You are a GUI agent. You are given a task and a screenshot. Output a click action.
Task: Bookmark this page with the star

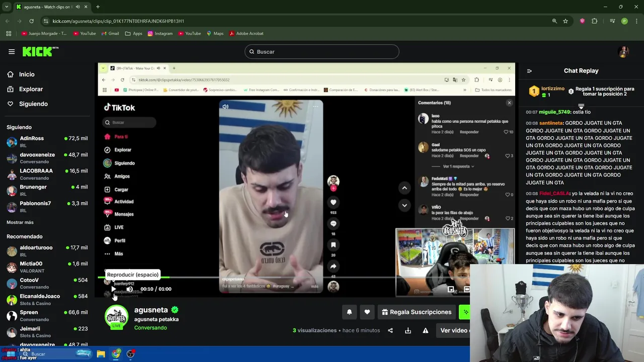pos(566,21)
